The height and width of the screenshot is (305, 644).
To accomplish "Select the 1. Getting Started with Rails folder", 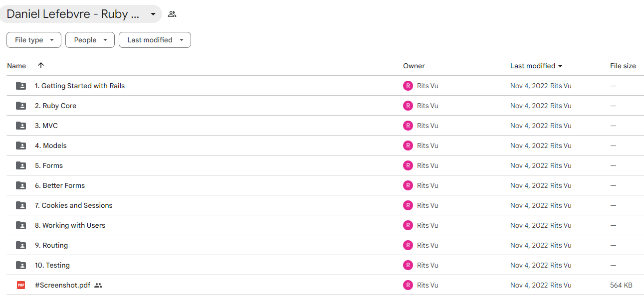I will (325, 86).
